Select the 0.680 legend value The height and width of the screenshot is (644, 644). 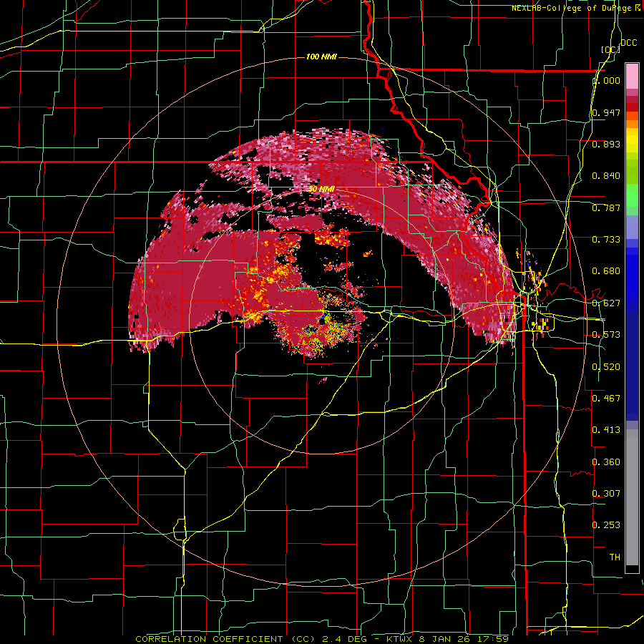tap(606, 271)
